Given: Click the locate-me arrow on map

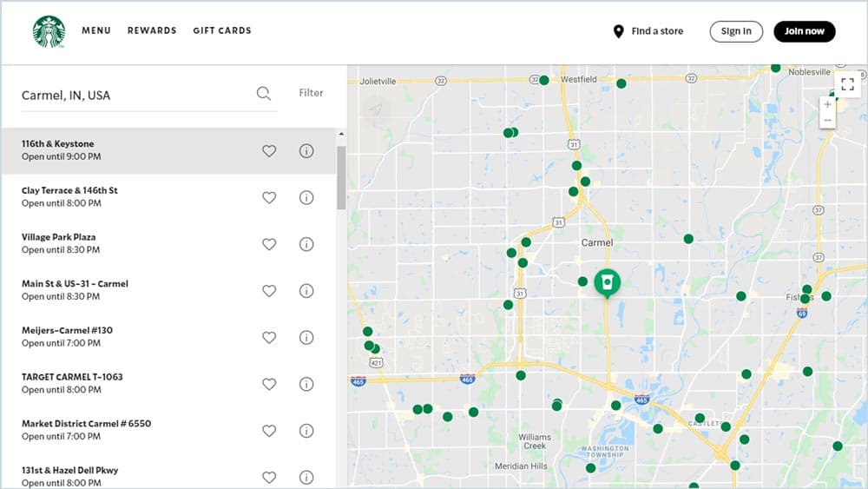Looking at the screenshot, I should click(376, 109).
